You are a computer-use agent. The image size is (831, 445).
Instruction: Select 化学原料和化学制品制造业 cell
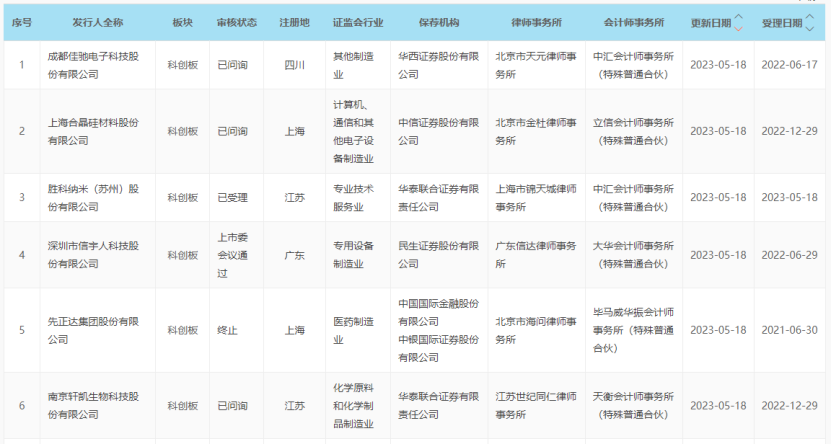click(353, 406)
